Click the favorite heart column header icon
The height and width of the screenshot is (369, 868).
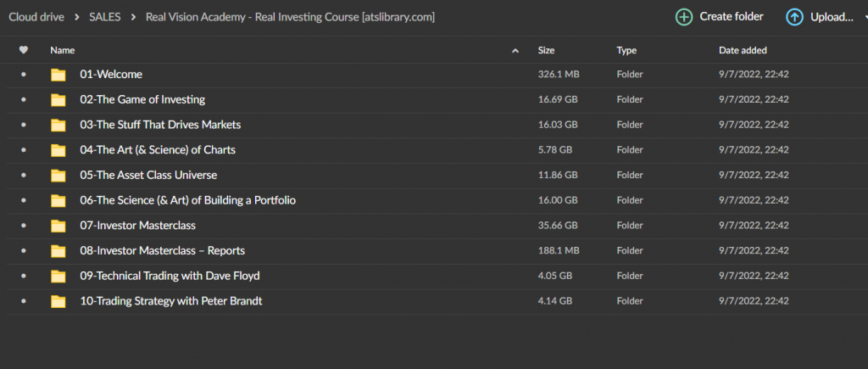23,50
